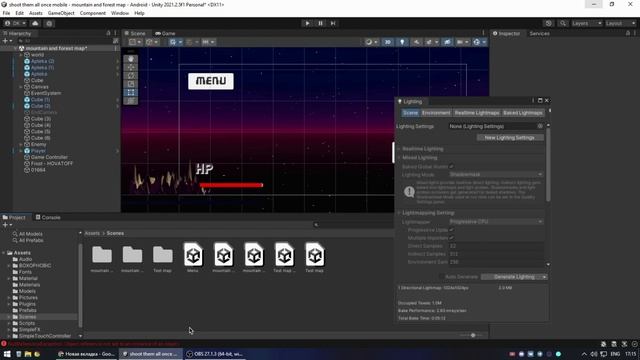Toggle hidden objects visibility in the scene toolbar
Viewport: 640px width, 360px height.
tap(447, 42)
